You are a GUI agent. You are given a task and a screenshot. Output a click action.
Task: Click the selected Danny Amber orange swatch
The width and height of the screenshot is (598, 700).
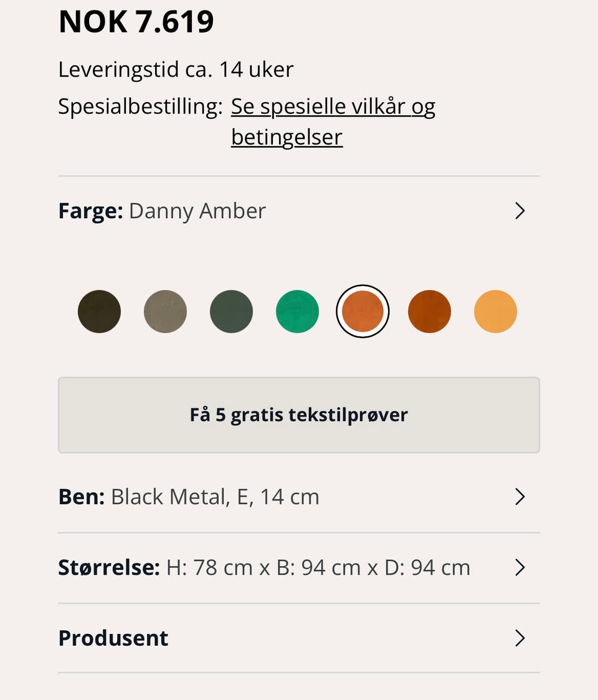(x=363, y=311)
